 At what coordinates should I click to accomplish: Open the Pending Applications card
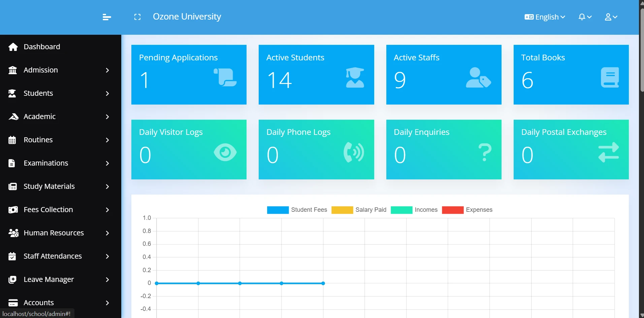pyautogui.click(x=189, y=75)
